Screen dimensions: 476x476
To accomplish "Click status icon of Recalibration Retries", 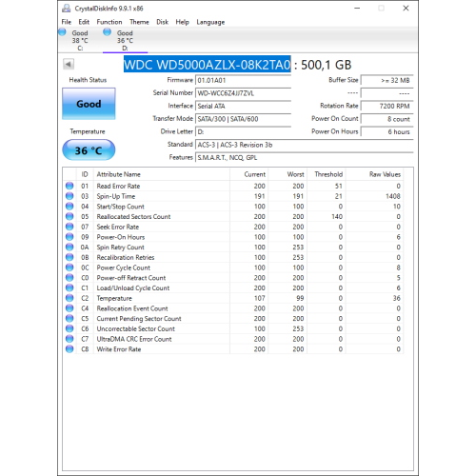I will (x=69, y=257).
